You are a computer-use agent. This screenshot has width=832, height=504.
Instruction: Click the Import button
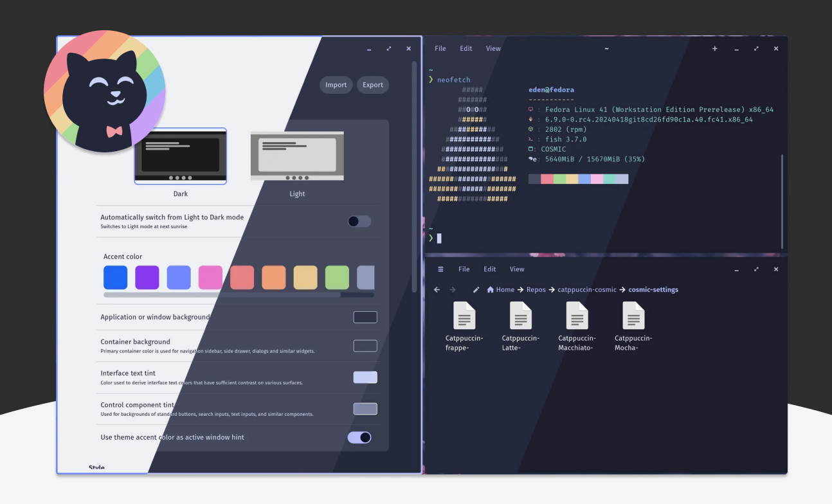click(336, 85)
